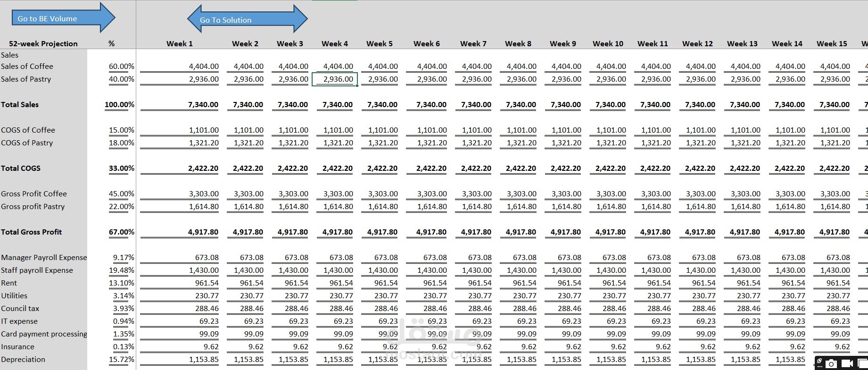Viewport: 868px width, 370px height.
Task: Select the Gross profit Pastry row label
Action: [x=33, y=206]
